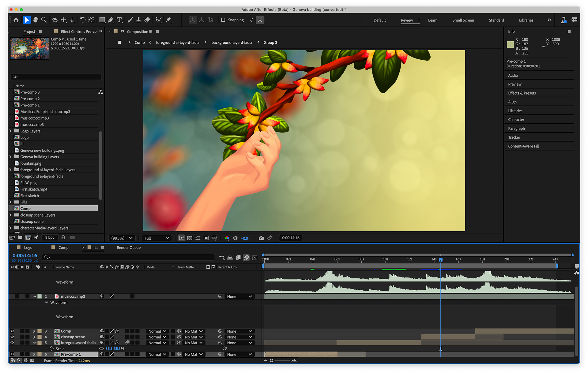Open the Render Queue tab
The width and height of the screenshot is (588, 373).
tap(129, 248)
